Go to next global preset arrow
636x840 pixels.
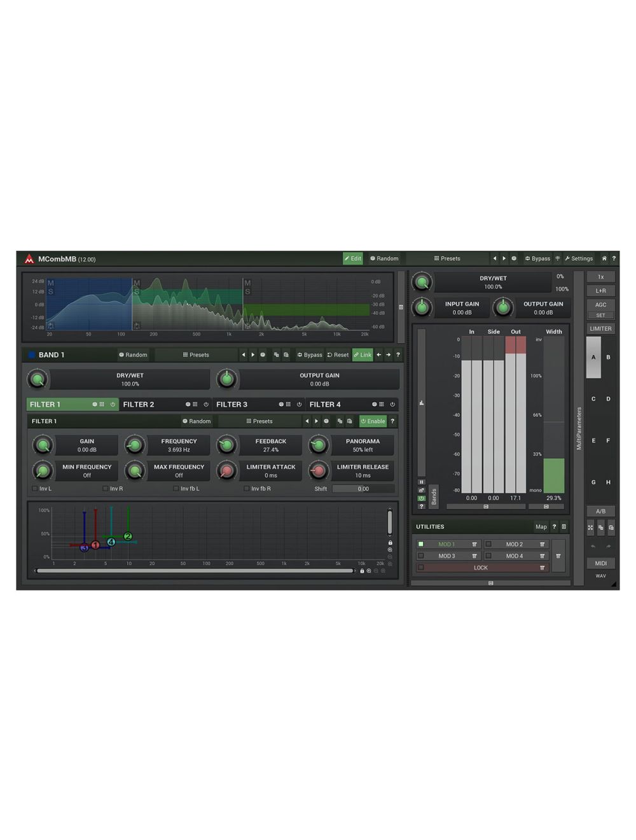(x=504, y=258)
